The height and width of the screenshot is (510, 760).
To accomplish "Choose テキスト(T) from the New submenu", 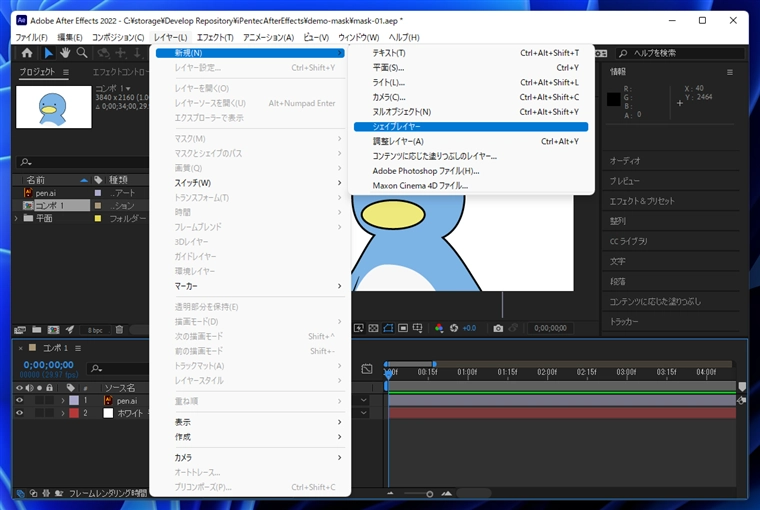I will (471, 53).
